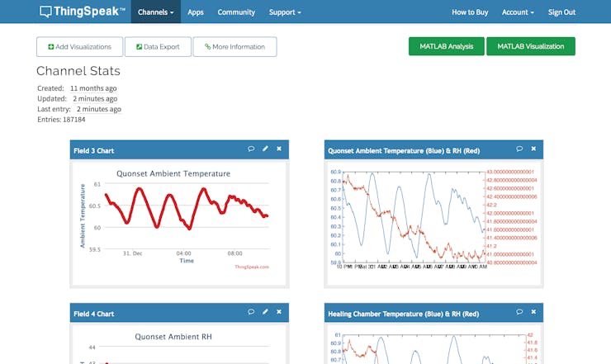Expand the Channels dropdown menu

pos(156,12)
